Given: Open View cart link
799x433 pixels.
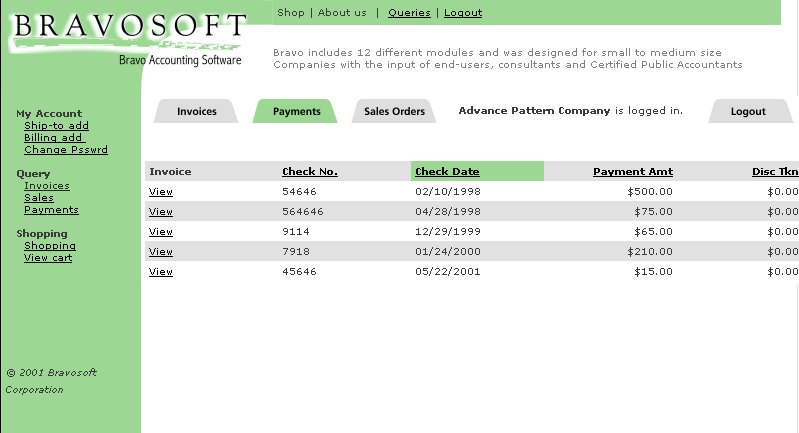Looking at the screenshot, I should coord(48,258).
